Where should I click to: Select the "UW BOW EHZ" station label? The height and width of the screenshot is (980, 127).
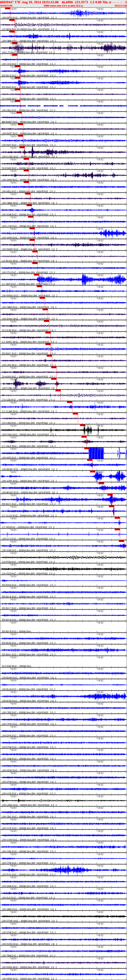10,701
